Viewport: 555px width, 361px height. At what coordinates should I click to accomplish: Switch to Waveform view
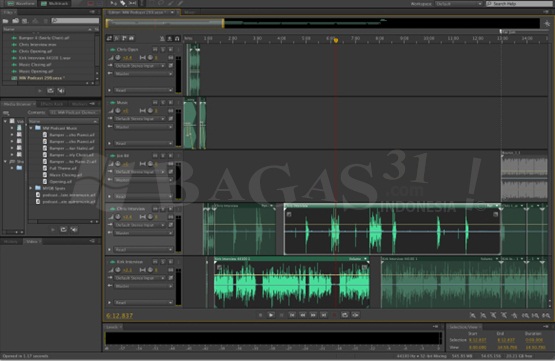coord(21,4)
